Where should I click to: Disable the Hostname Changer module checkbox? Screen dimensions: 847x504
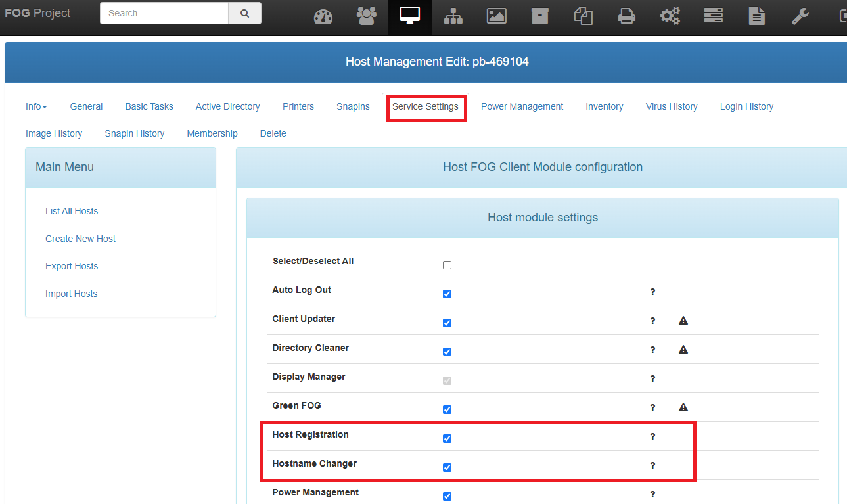[447, 468]
